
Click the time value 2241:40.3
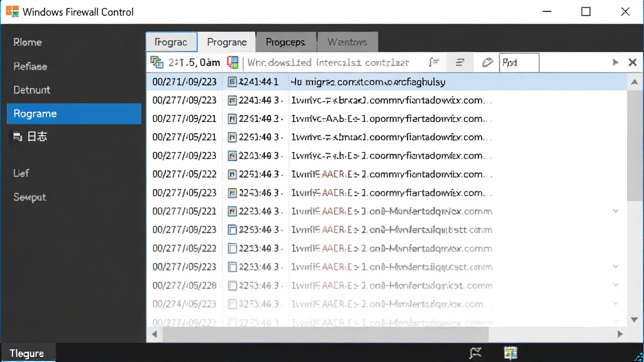(x=260, y=101)
